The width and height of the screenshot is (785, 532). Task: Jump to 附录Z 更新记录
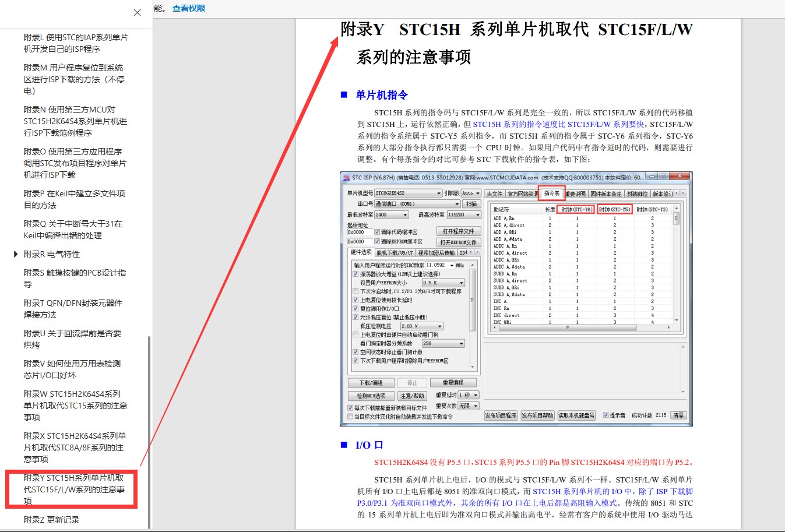51,520
